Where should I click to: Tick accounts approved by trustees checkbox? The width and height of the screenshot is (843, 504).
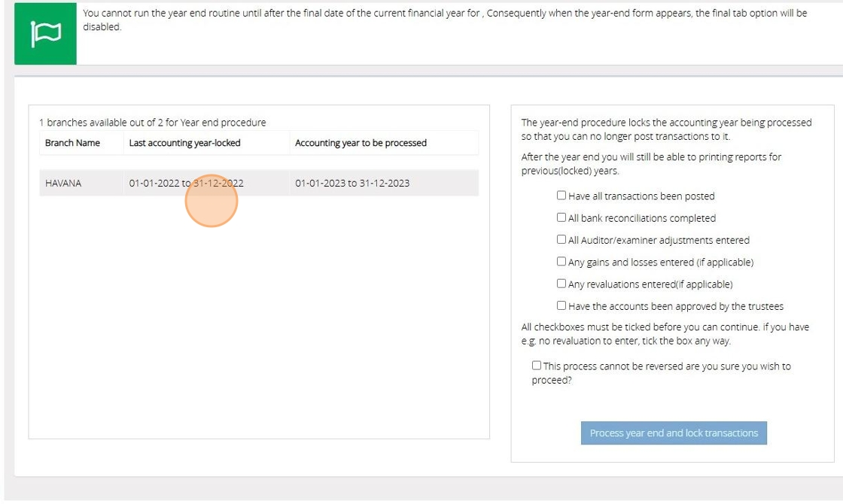[561, 306]
